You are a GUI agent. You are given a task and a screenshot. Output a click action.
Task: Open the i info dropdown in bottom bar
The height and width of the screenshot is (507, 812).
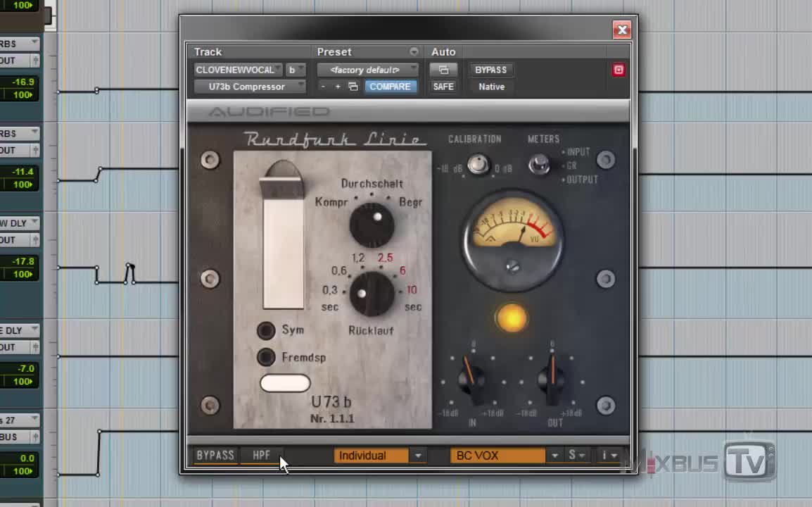pyautogui.click(x=609, y=455)
